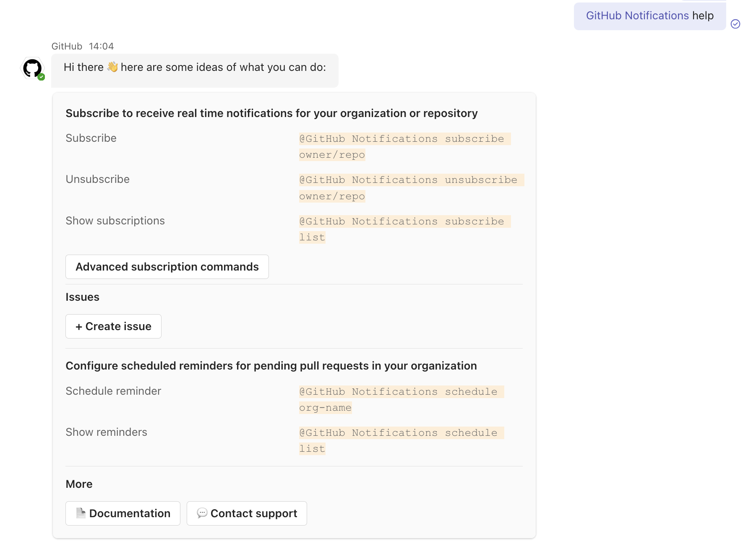
Task: Open Documentation via the page icon button
Action: (123, 513)
